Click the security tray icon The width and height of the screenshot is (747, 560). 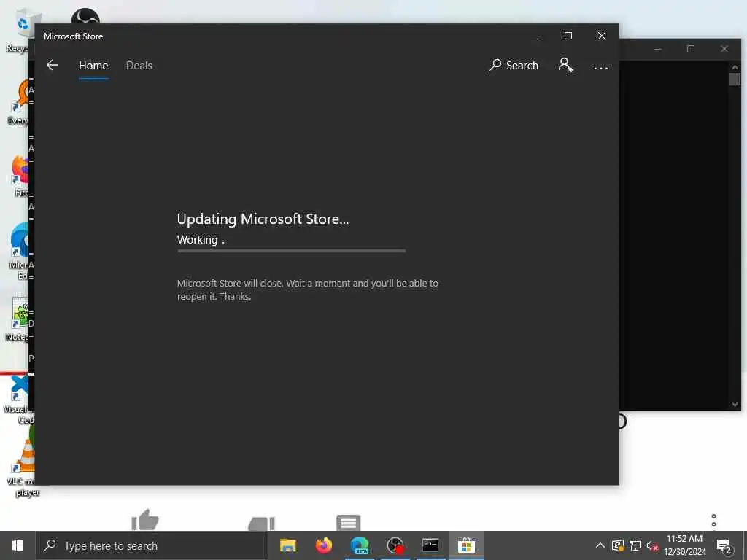point(618,545)
